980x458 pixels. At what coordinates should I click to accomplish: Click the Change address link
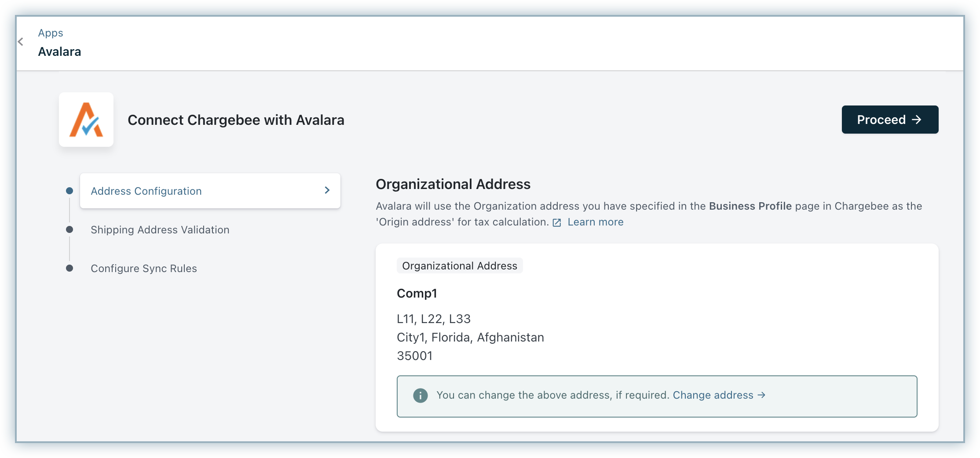click(713, 395)
